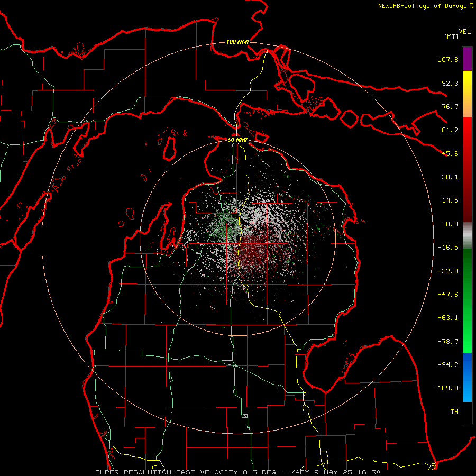Screen dimensions: 476x476
Task: Click the -32.0 velocity scale value
Action: tap(448, 271)
